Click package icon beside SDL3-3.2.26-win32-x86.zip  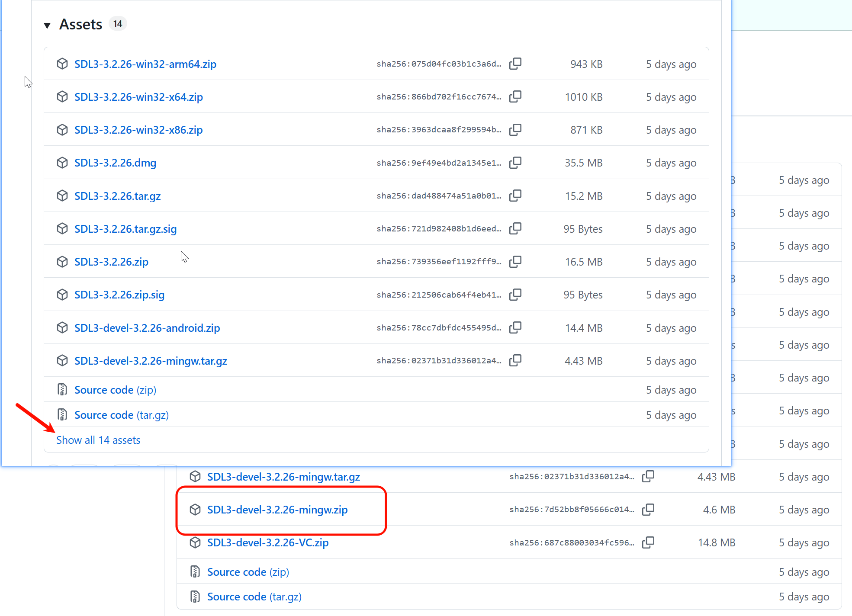62,130
